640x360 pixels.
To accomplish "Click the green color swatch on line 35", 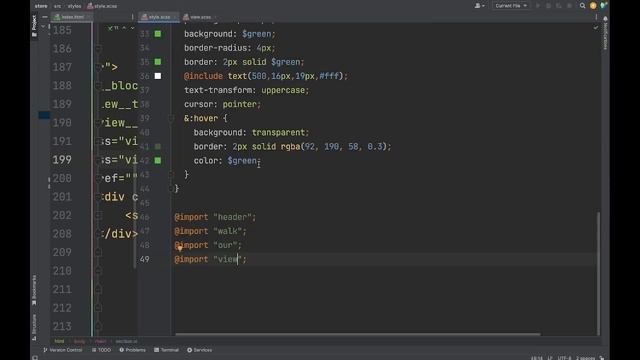I will click(x=158, y=62).
